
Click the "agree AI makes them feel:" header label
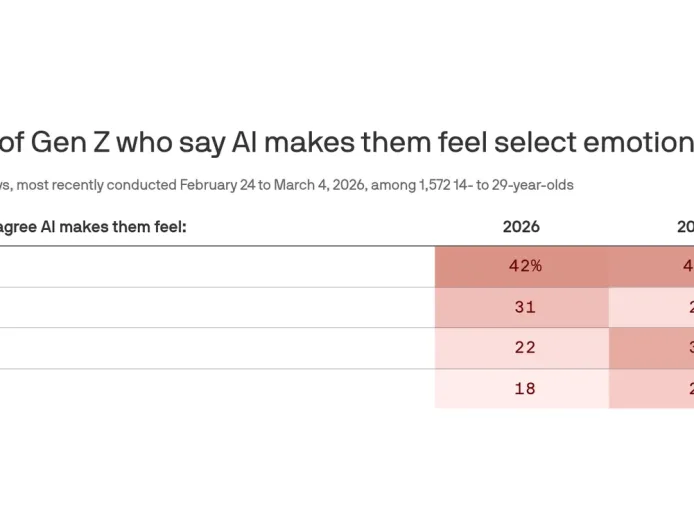(94, 227)
